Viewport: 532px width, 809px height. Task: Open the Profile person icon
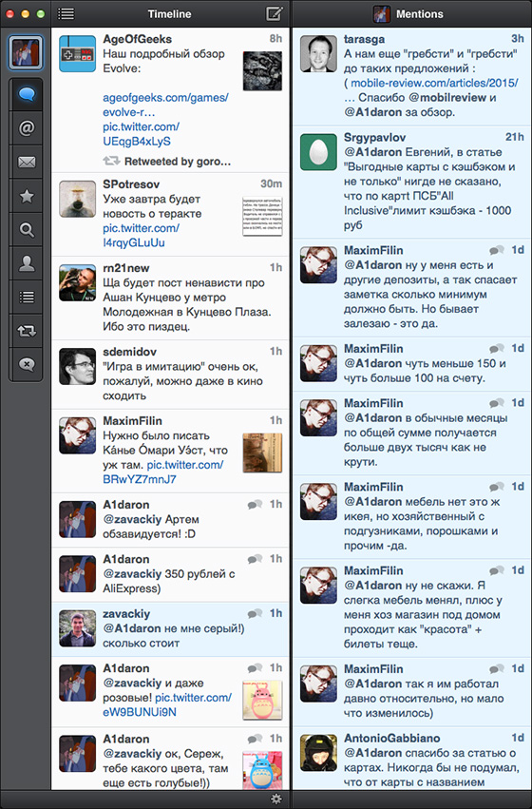point(27,263)
